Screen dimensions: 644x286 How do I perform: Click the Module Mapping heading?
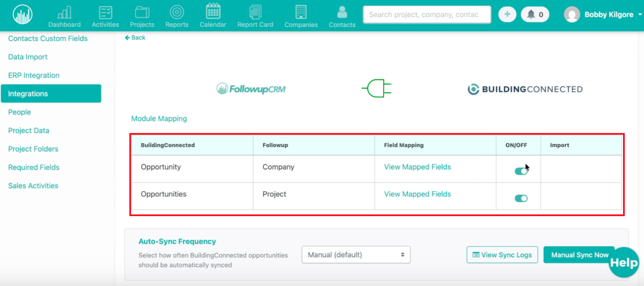pyautogui.click(x=159, y=119)
